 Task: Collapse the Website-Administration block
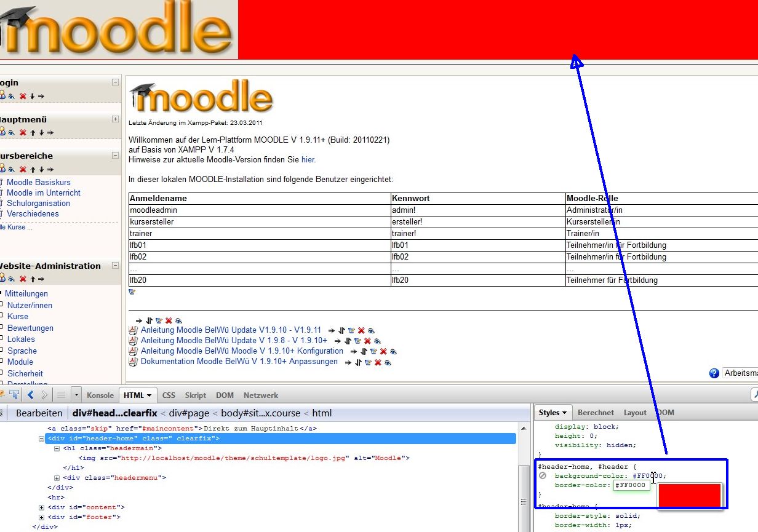[x=115, y=266]
